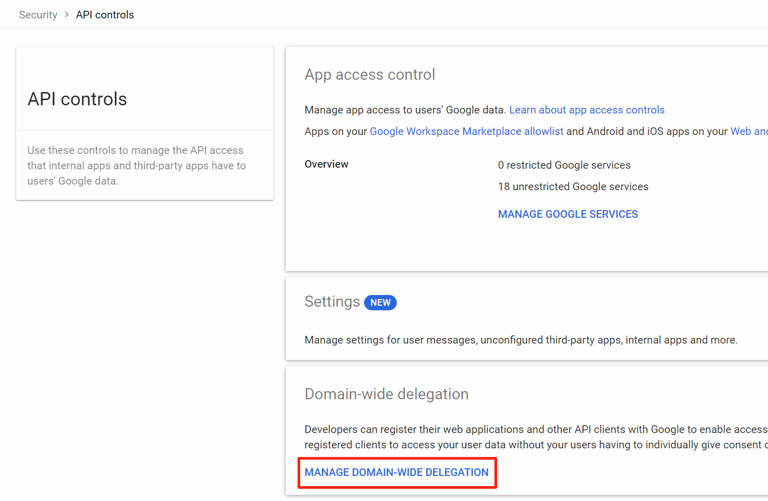768x501 pixels.
Task: Select API controls in the breadcrumb
Action: click(x=105, y=15)
